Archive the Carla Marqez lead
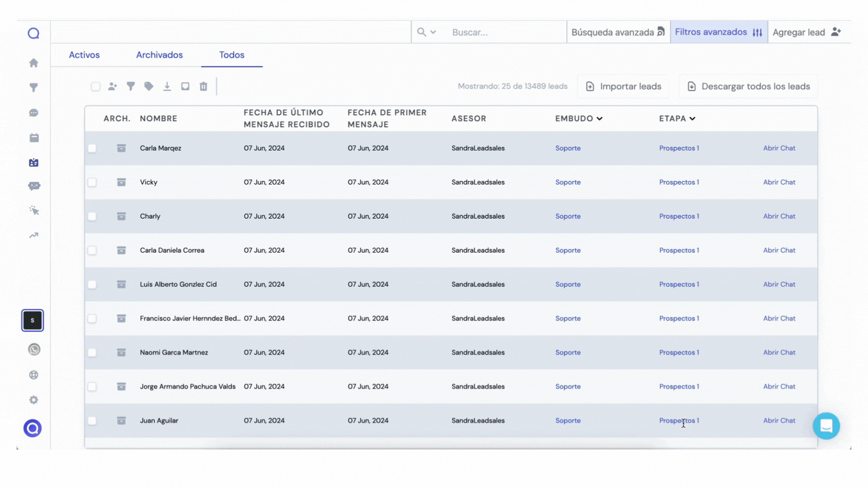Viewport: 868px width, 488px height. pyautogui.click(x=121, y=148)
